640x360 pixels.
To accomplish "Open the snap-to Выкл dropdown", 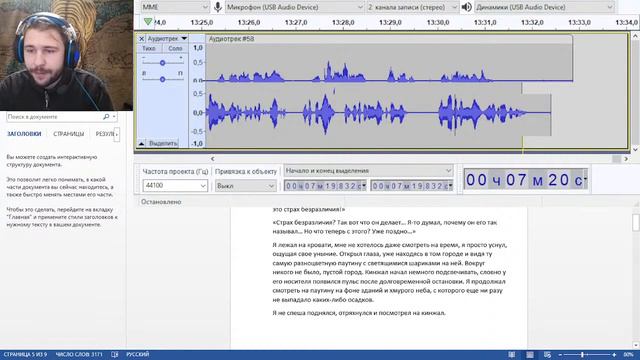I will [246, 186].
